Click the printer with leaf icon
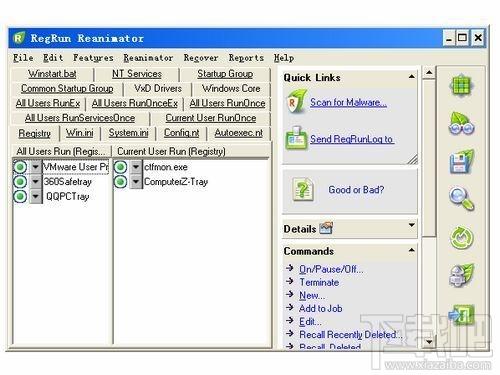Viewport: 500px width, 375px height. [x=461, y=275]
